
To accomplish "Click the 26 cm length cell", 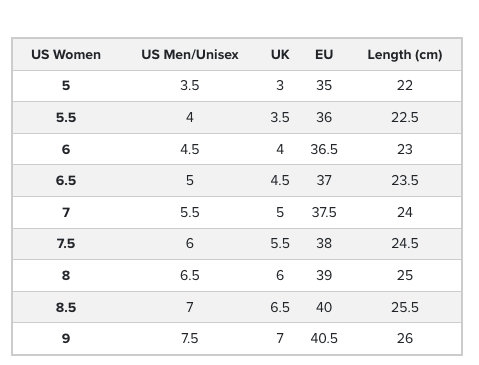I will click(x=405, y=338).
